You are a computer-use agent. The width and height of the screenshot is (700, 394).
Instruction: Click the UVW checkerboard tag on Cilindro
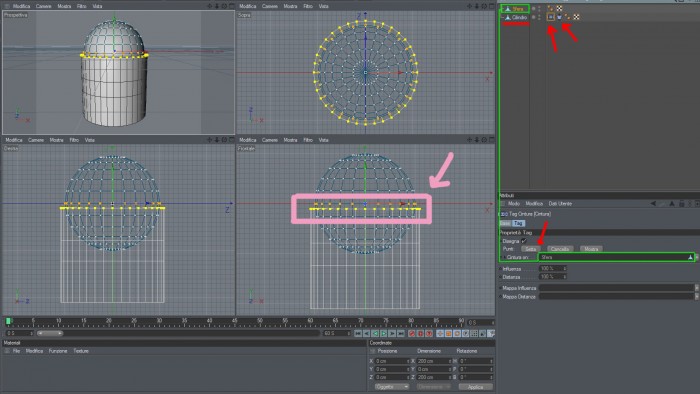576,17
